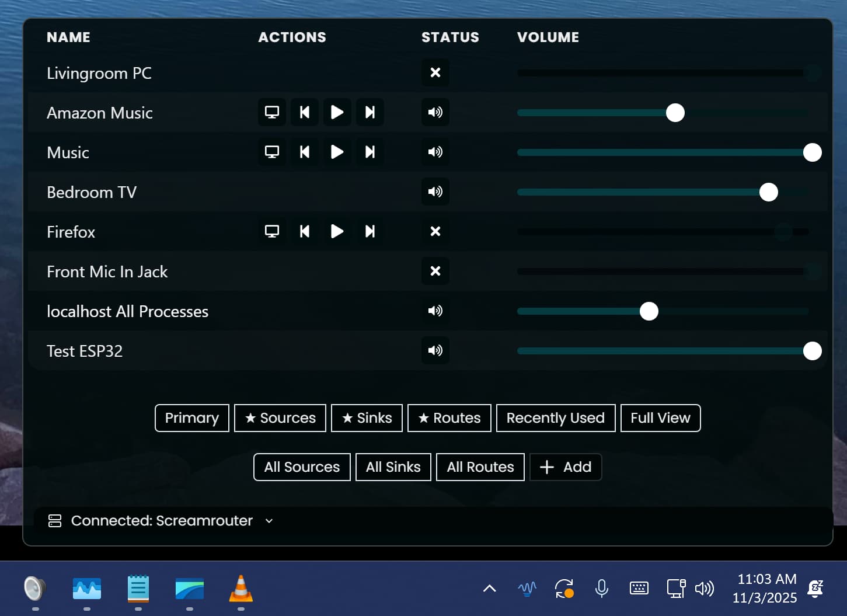This screenshot has width=847, height=616.
Task: Open the clock and date flyout
Action: coord(764,588)
